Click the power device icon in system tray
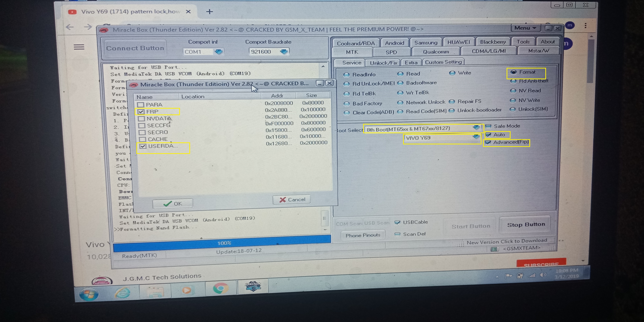The height and width of the screenshot is (322, 644). point(520,276)
